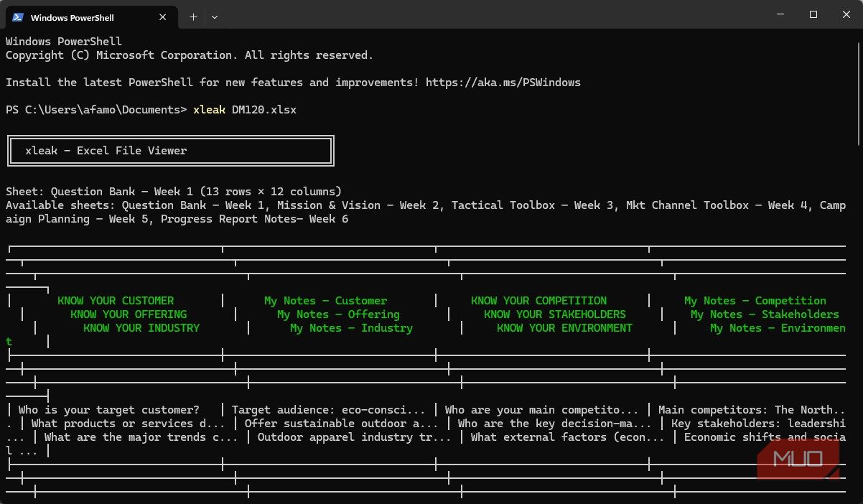Click 'What products or services d...' cell
This screenshot has height=504, width=863.
(129, 424)
